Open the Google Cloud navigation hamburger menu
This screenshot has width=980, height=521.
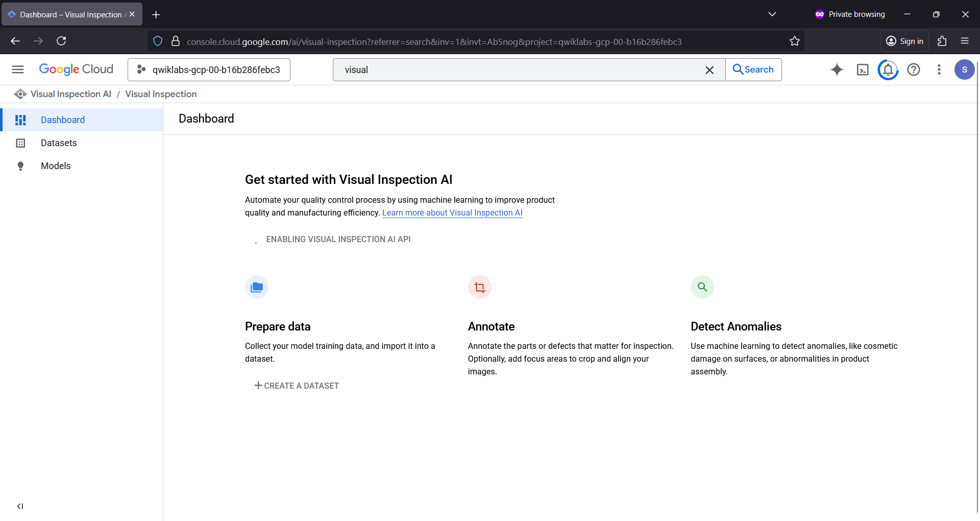point(18,69)
